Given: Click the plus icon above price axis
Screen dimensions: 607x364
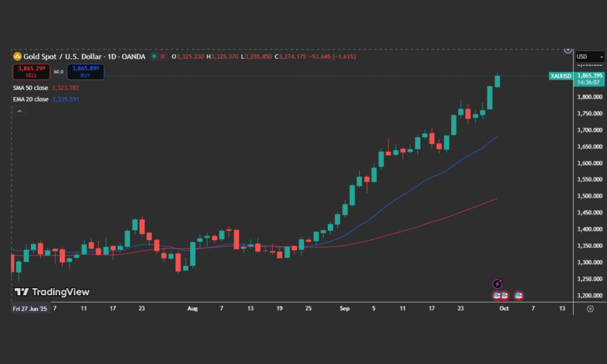Looking at the screenshot, I should coord(567,50).
